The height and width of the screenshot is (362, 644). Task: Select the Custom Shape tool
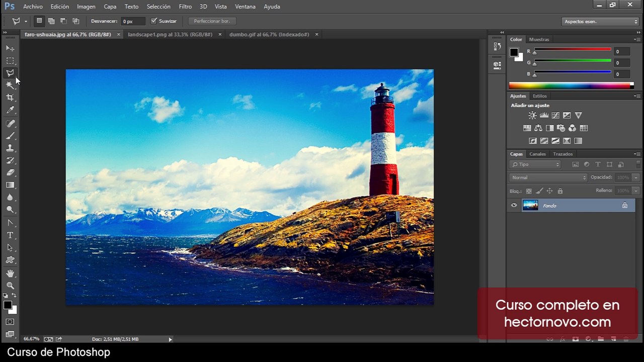coord(10,260)
